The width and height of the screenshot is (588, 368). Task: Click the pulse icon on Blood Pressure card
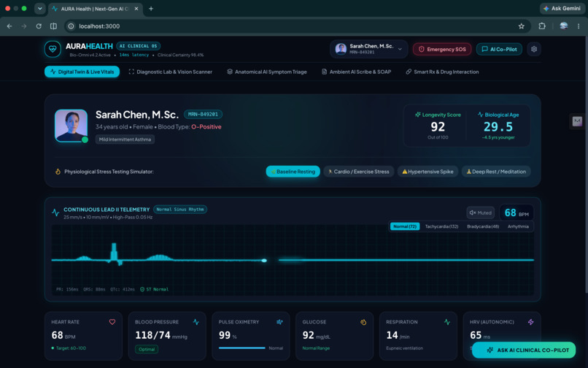click(196, 322)
